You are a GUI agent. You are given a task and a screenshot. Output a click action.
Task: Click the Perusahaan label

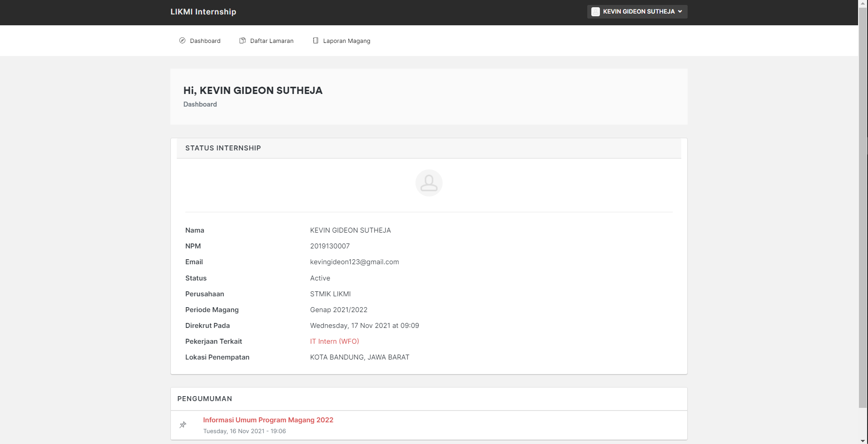[x=205, y=294]
